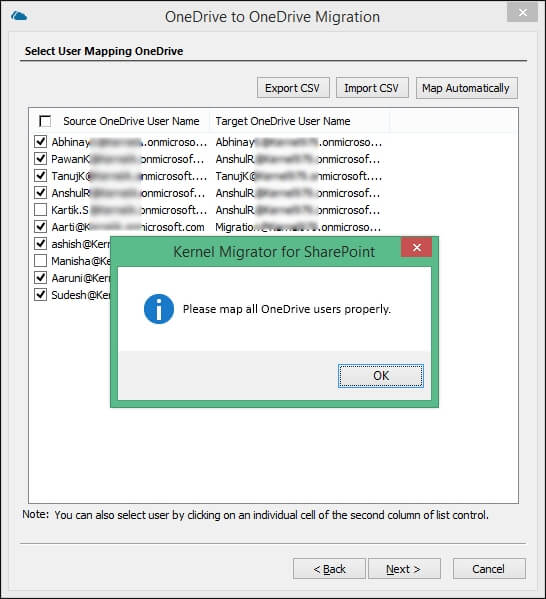Screen dimensions: 546x599
Task: Click the Target OneDrive User Name column header
Action: 283,121
